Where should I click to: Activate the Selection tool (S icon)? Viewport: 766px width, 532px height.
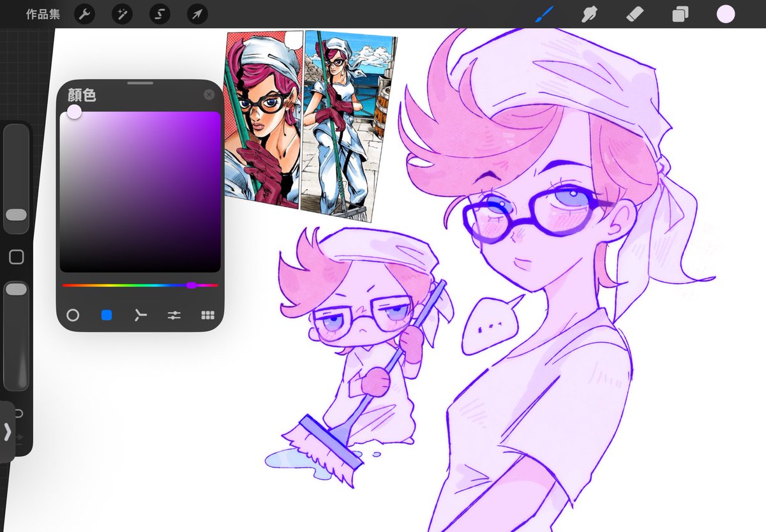tap(160, 14)
